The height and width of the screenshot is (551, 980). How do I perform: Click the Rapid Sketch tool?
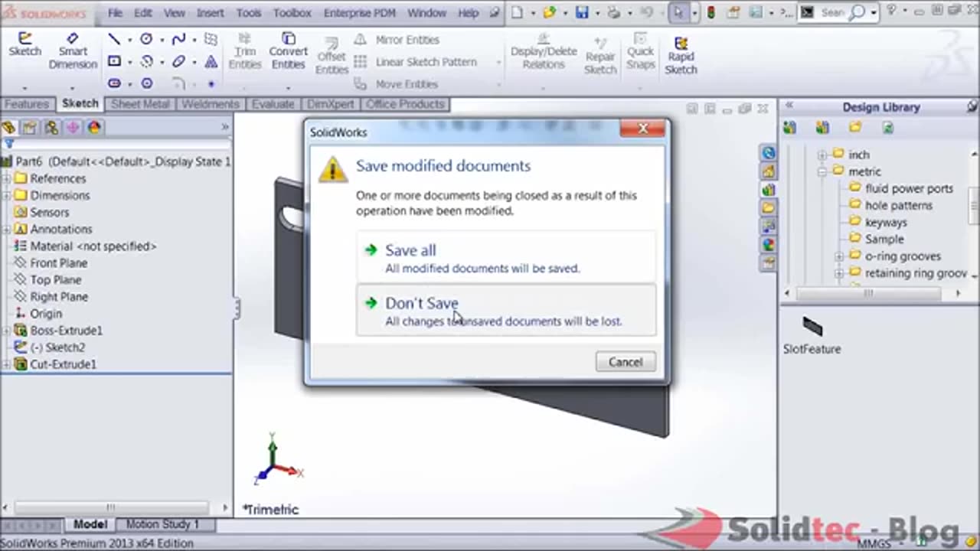(x=681, y=56)
